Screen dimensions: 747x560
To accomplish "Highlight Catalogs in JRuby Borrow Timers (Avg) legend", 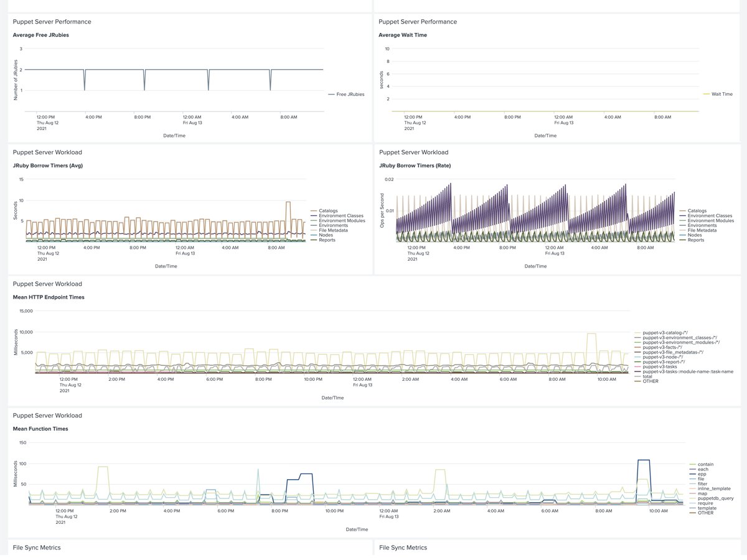I will (x=323, y=211).
